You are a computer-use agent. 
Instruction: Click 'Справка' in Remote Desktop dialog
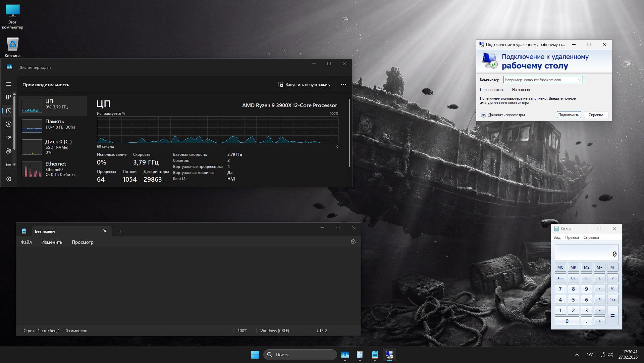point(596,115)
